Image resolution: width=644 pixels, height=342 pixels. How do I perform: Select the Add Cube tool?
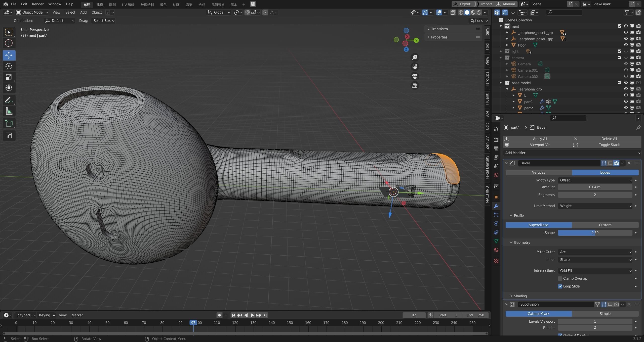point(9,123)
